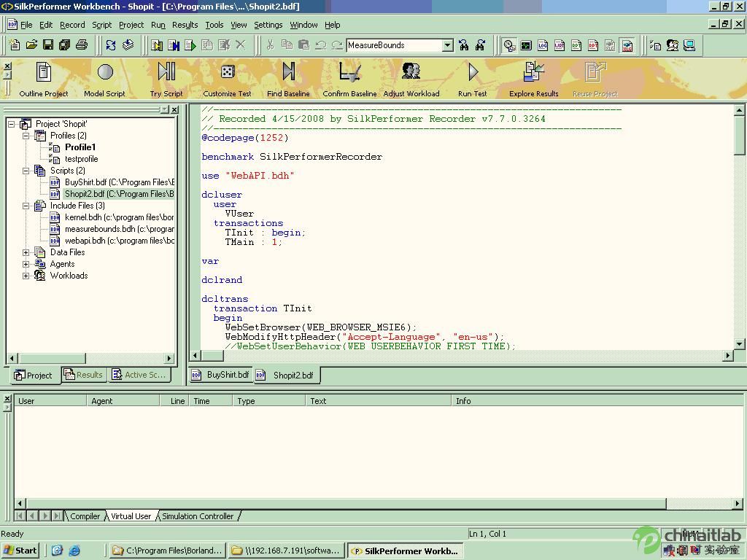Select the Confirm Baseline icon
The height and width of the screenshot is (560, 747).
349,71
